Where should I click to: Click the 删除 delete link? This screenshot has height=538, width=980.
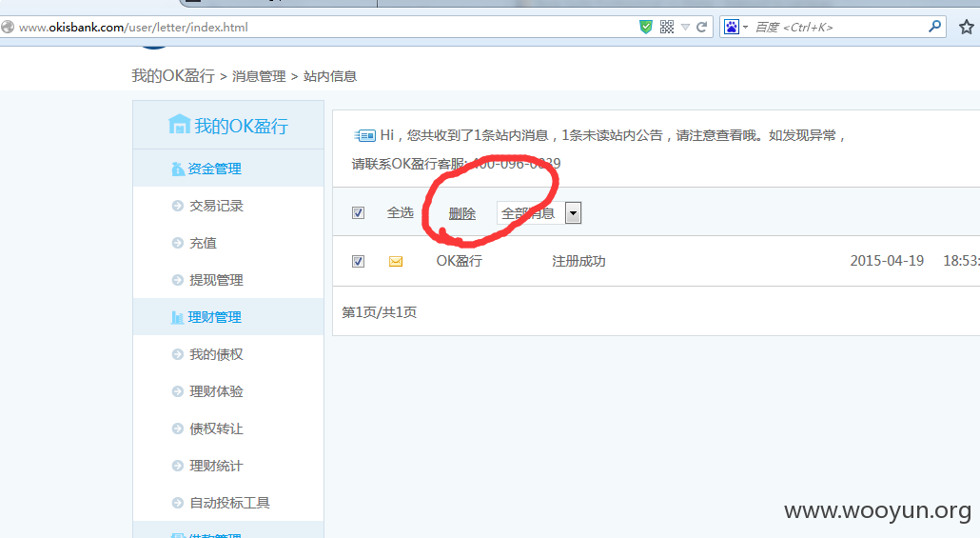coord(461,213)
